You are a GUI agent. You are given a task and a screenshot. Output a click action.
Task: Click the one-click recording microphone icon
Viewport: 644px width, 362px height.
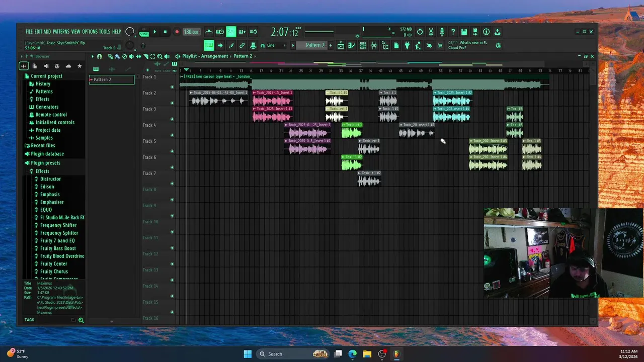442,32
